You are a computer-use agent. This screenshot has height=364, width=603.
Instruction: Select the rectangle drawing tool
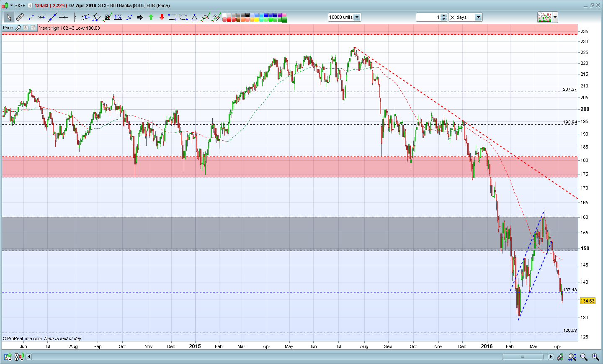pyautogui.click(x=173, y=17)
